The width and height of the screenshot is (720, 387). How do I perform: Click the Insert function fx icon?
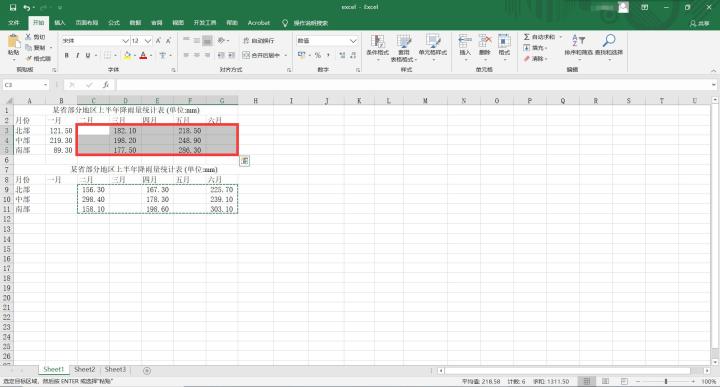[106, 85]
